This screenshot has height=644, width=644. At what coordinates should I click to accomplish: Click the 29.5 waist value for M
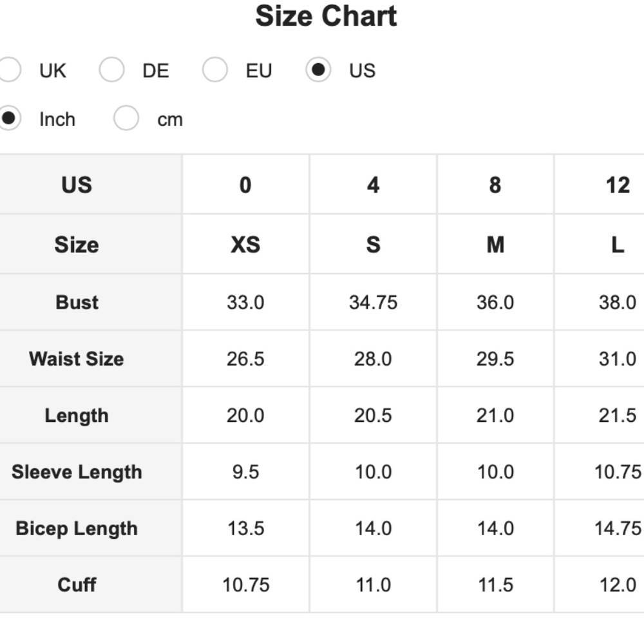[495, 359]
